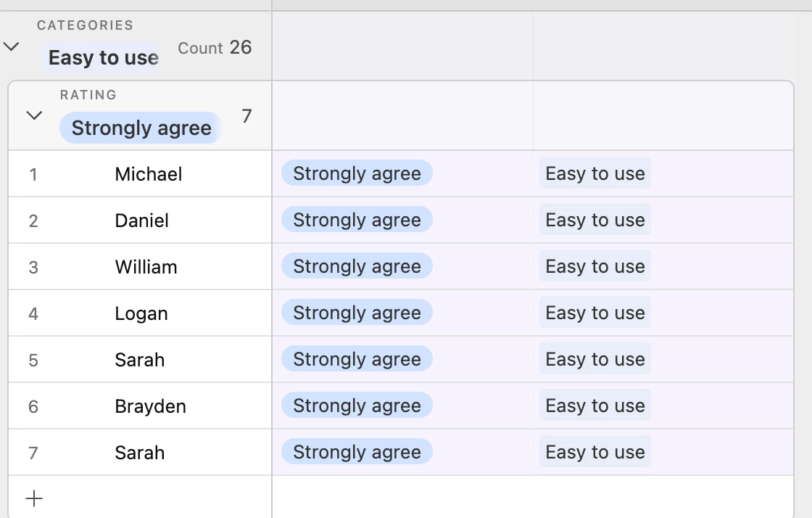Click William's Strongly agree tag

click(357, 266)
